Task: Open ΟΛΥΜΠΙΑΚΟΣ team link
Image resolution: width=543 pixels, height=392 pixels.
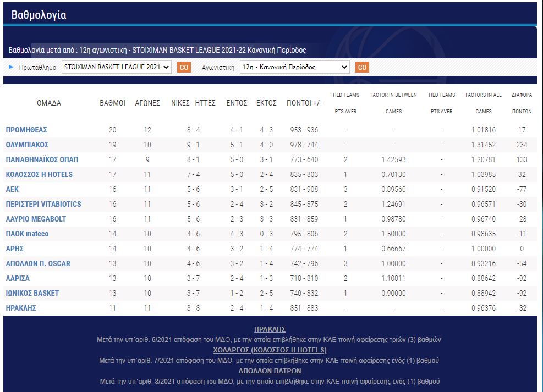Action: coord(27,145)
